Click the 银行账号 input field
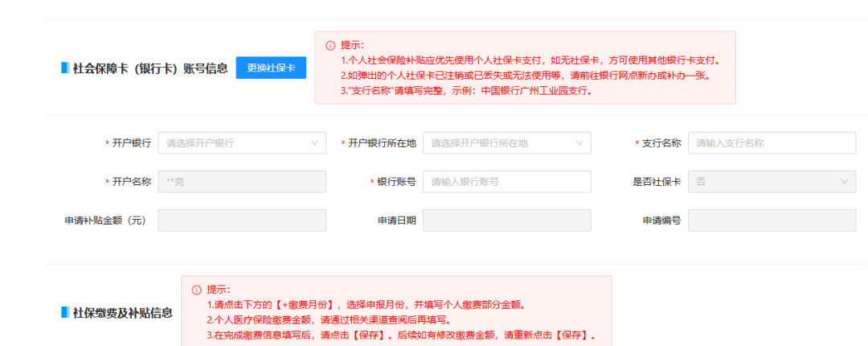 point(507,182)
